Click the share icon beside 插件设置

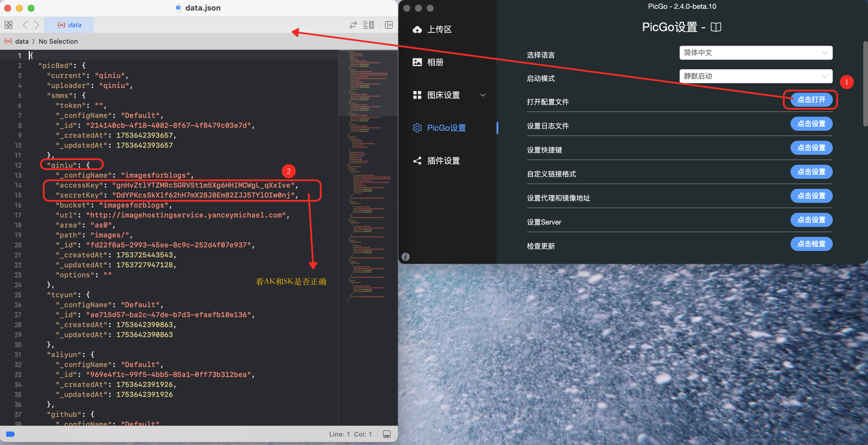pos(417,161)
